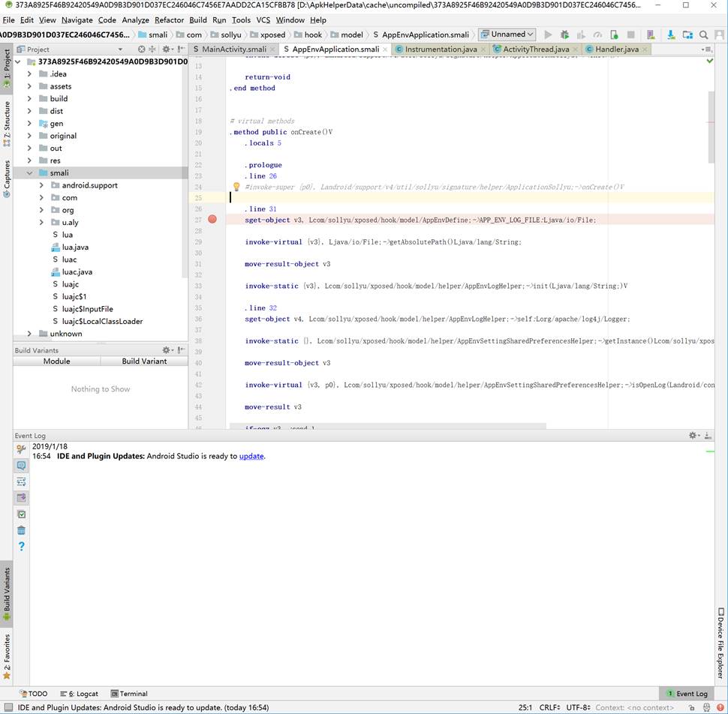Toggle the Captures side tool window
This screenshot has width=728, height=714.
pos(7,178)
